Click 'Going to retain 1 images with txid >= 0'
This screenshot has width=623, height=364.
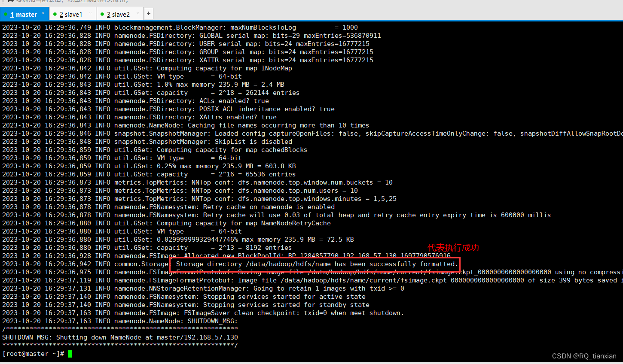pyautogui.click(x=203, y=288)
